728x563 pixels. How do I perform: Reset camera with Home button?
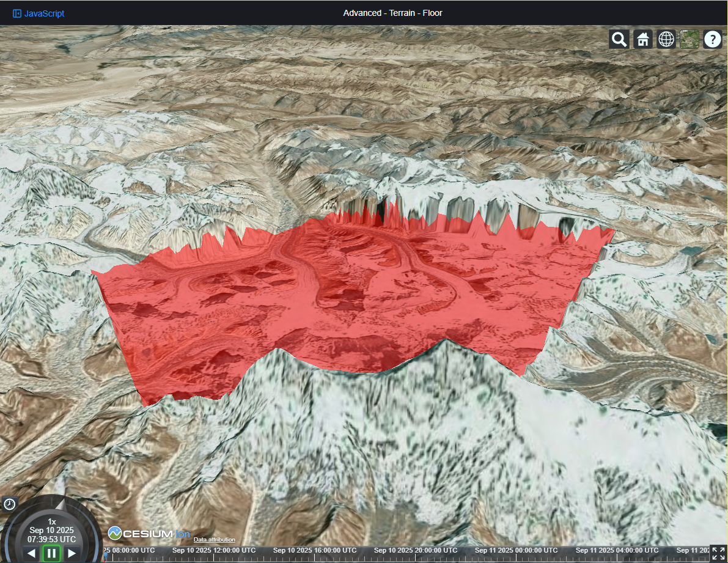tap(642, 40)
